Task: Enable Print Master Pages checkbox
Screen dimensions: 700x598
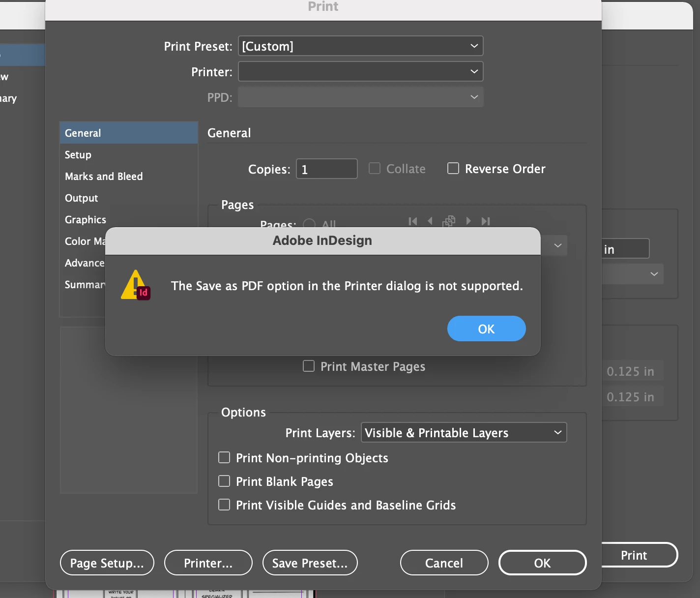Action: (x=309, y=366)
